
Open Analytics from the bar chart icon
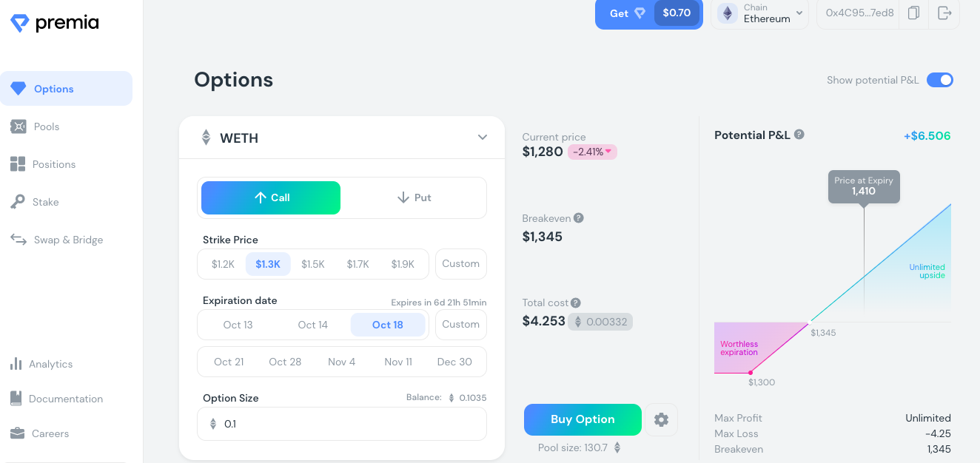[16, 364]
